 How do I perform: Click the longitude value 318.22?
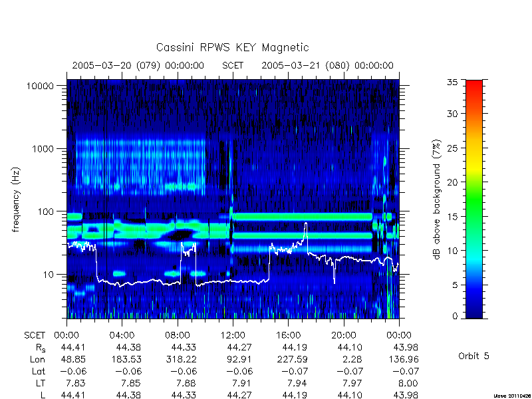182,359
